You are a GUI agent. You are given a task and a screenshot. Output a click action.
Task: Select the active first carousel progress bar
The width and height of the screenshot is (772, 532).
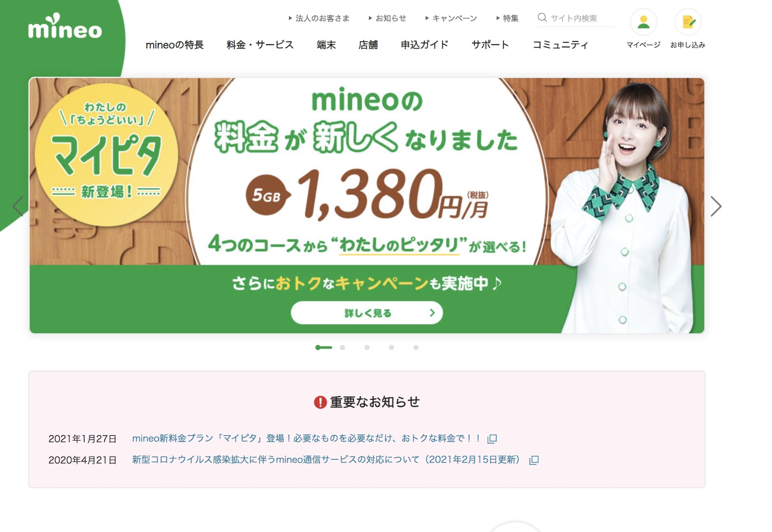(324, 347)
